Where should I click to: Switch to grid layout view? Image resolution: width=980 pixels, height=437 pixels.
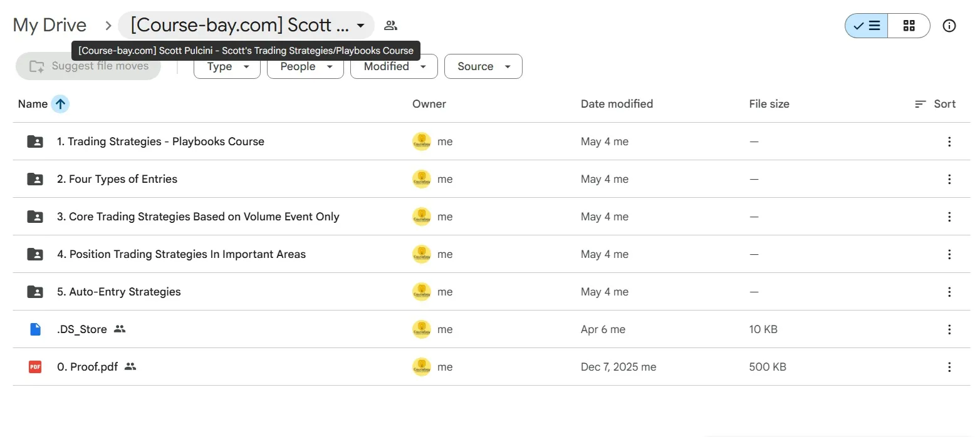point(909,26)
